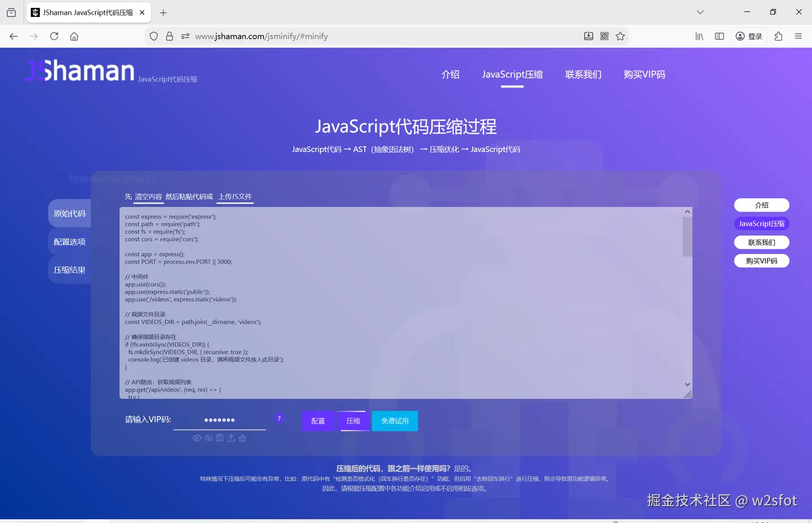Open a new browser tab with plus
Screen dimensions: 812x523
[164, 12]
